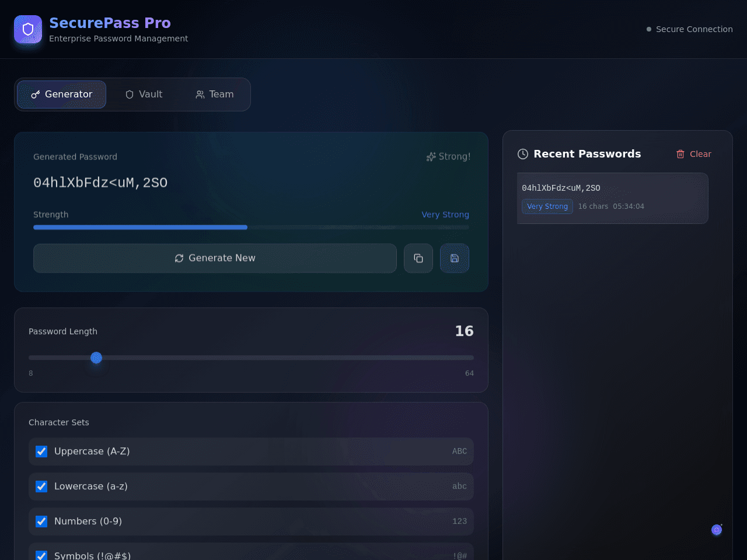Select the recent password entry 04hlXbFdz<uM,2SO
The height and width of the screenshot is (560, 747).
point(612,198)
